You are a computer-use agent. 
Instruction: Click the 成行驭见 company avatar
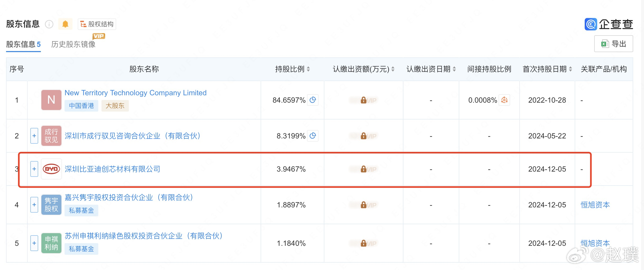(x=51, y=136)
